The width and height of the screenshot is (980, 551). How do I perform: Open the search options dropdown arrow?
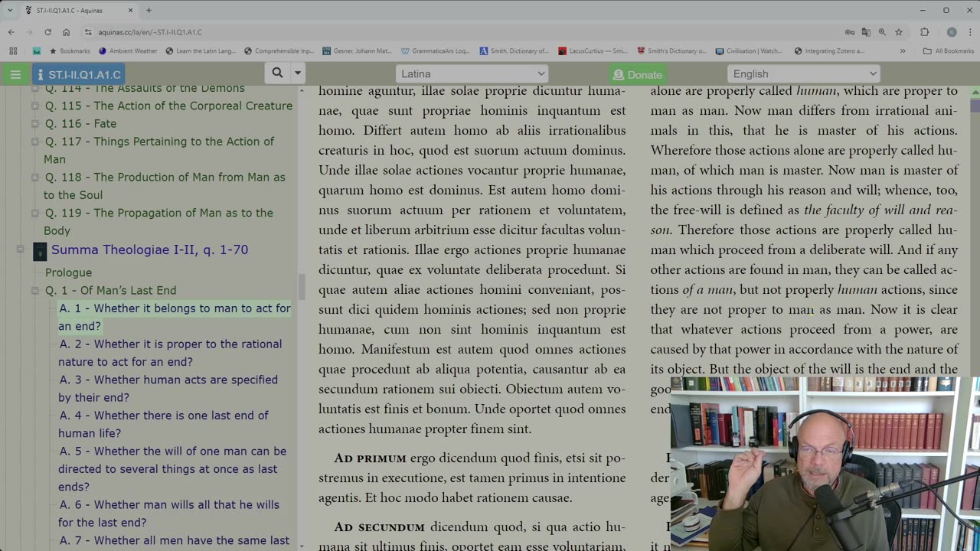(x=298, y=73)
